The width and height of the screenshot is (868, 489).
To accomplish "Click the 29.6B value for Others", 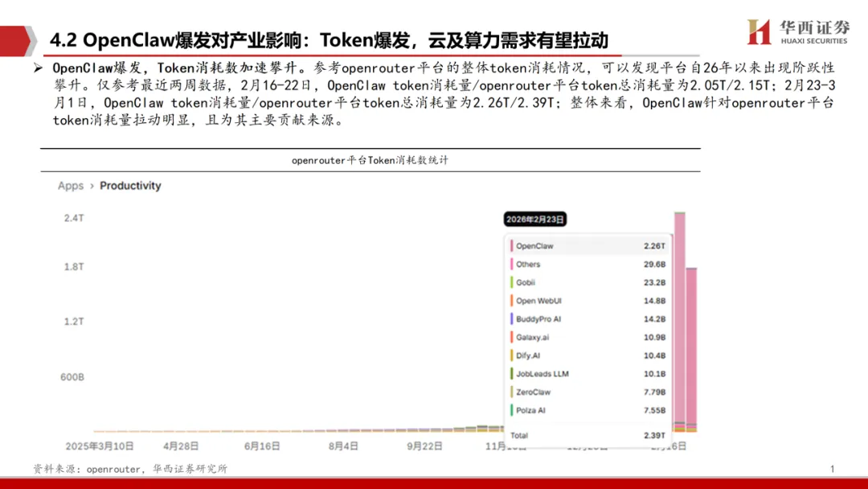I will pos(654,264).
